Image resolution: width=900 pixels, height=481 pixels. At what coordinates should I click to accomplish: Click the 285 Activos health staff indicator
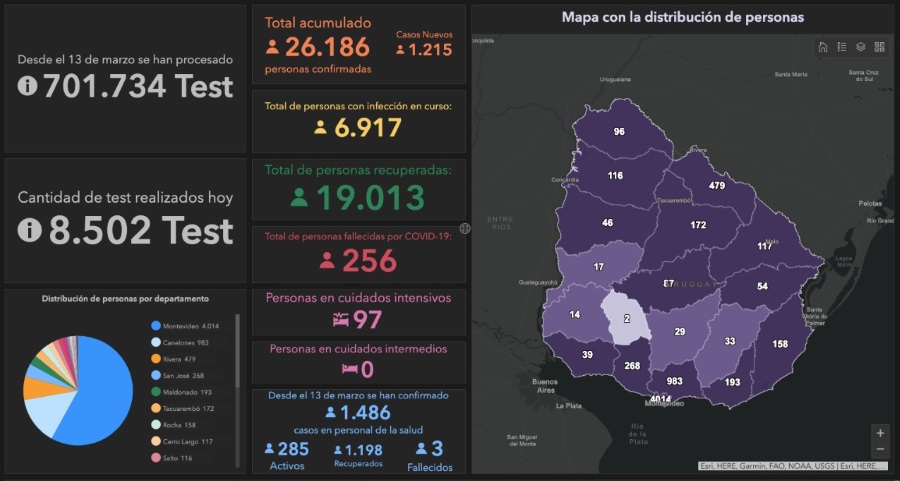tap(287, 455)
